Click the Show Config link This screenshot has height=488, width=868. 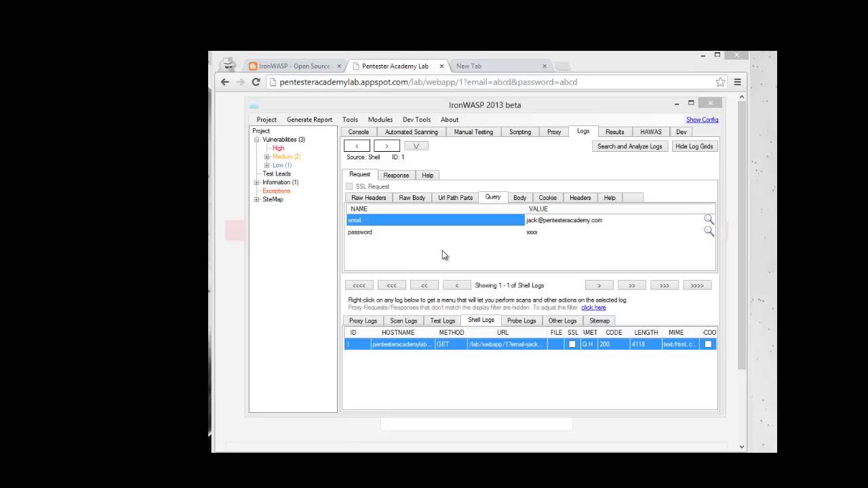tap(702, 120)
